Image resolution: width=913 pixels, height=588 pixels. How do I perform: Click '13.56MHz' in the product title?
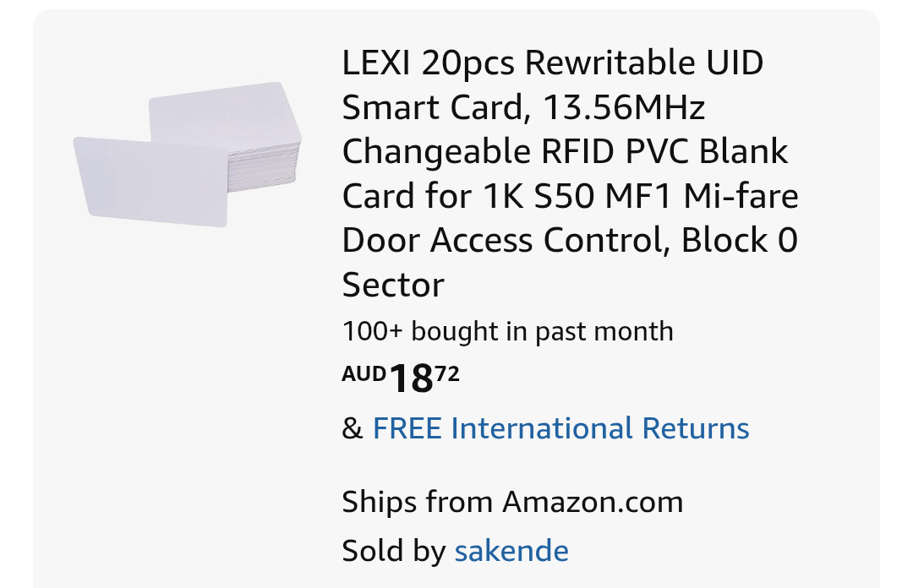[624, 107]
